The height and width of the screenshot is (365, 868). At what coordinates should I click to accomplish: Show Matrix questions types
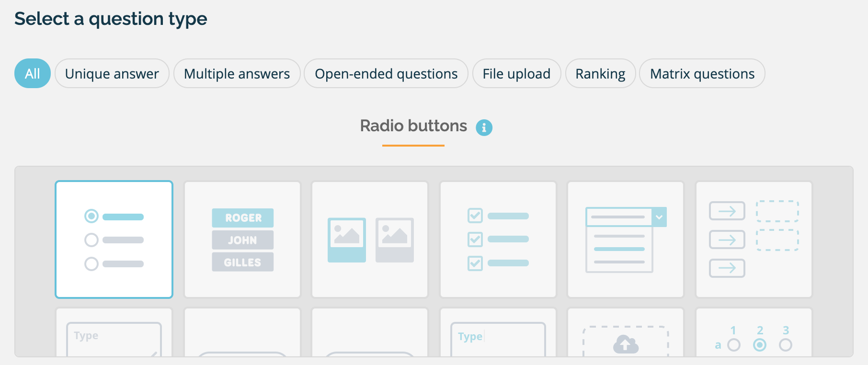tap(702, 74)
